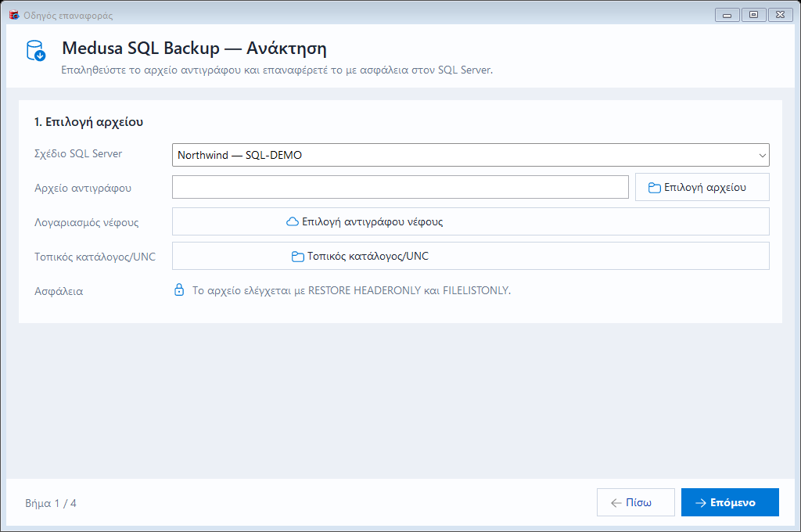Click the 'Τοπικός κατάλογος/UNC' field label at left
801x532 pixels.
(x=95, y=257)
